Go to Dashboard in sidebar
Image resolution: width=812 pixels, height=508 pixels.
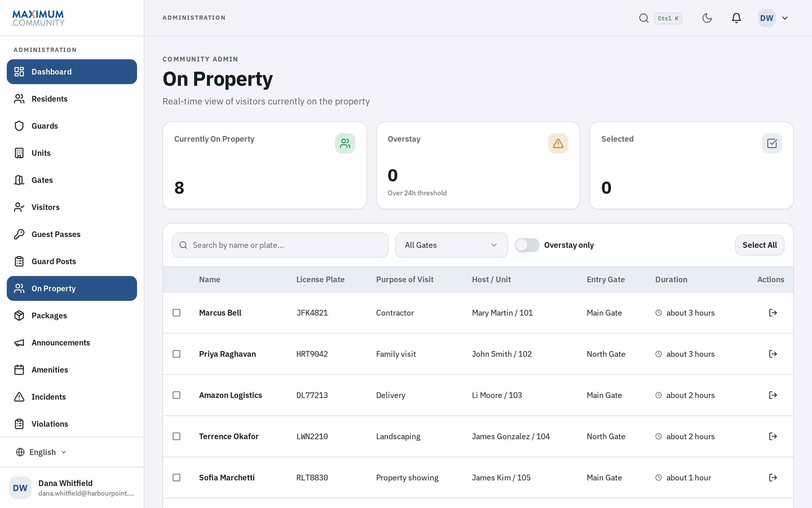(x=72, y=72)
